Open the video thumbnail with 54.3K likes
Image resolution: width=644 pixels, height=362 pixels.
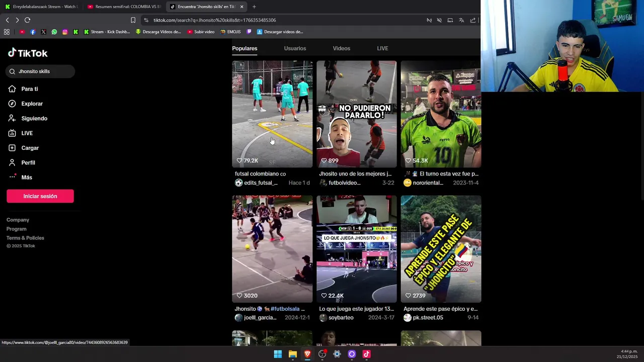(x=441, y=114)
